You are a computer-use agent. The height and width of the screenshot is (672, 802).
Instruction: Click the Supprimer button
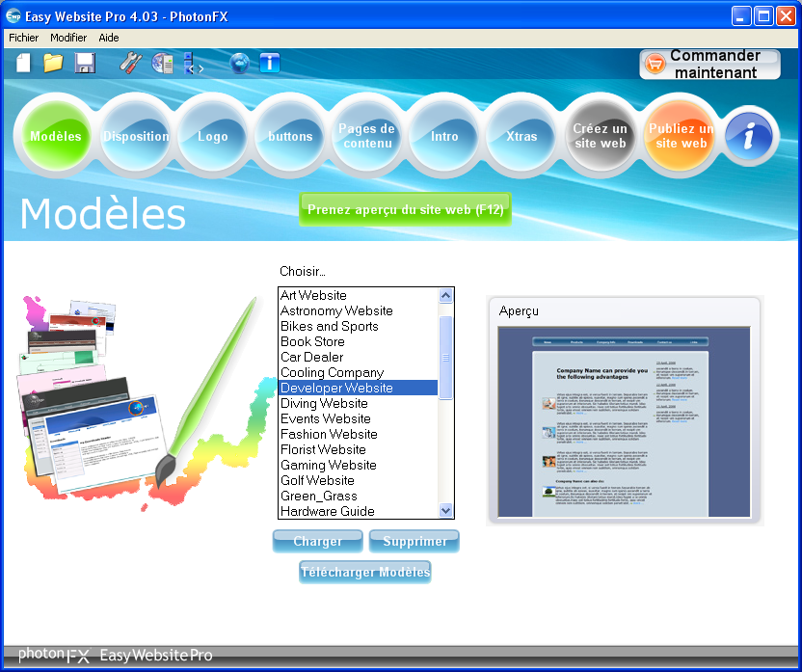[x=414, y=541]
